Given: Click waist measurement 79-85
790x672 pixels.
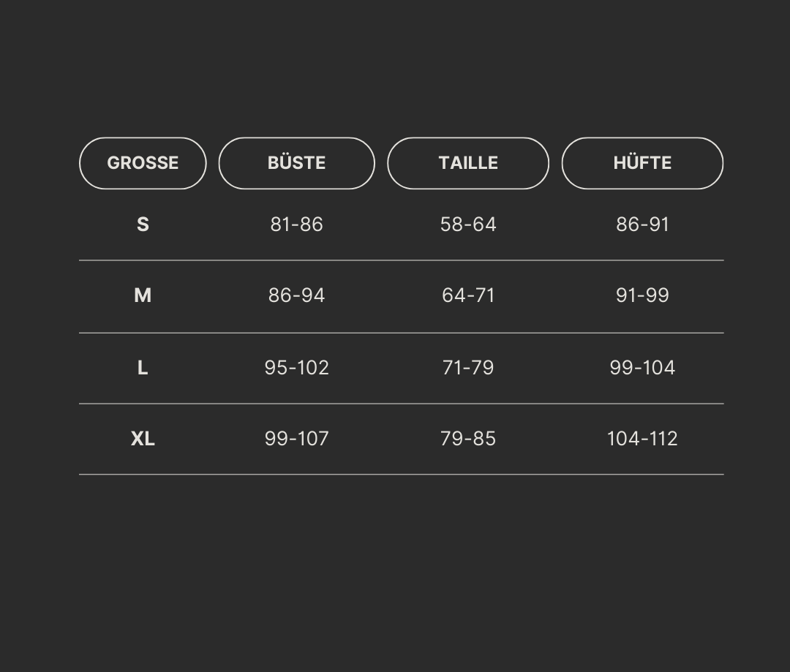Looking at the screenshot, I should [x=468, y=439].
